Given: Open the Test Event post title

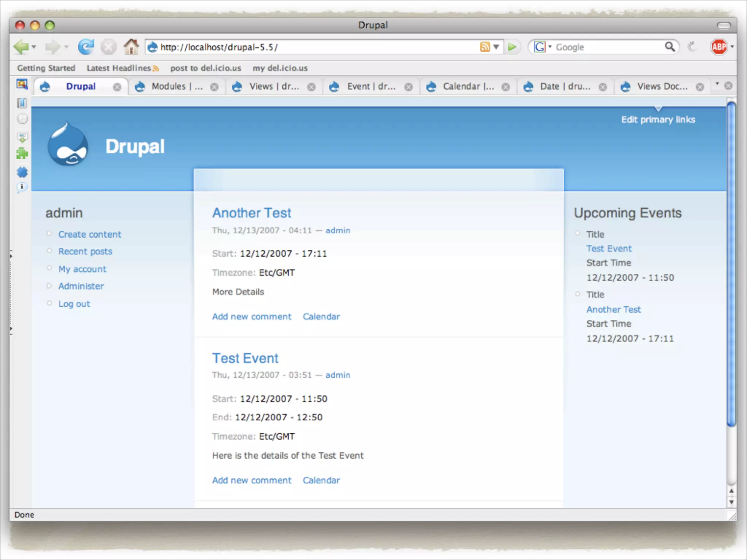Looking at the screenshot, I should point(245,358).
